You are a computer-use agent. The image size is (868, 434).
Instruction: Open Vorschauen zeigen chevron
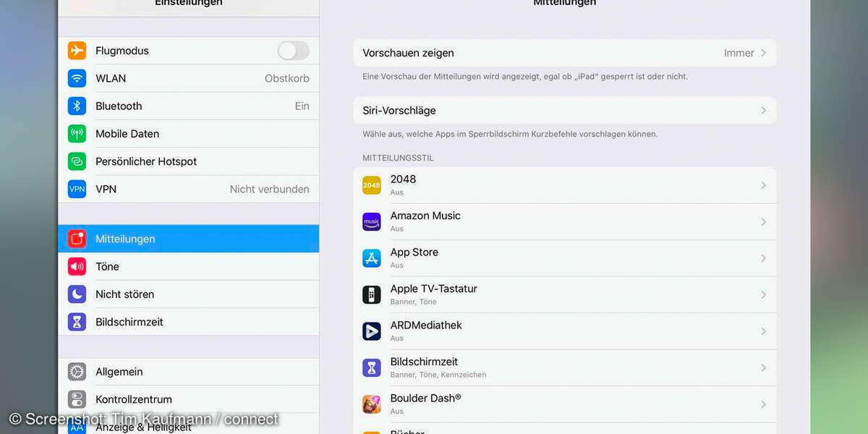pyautogui.click(x=763, y=53)
